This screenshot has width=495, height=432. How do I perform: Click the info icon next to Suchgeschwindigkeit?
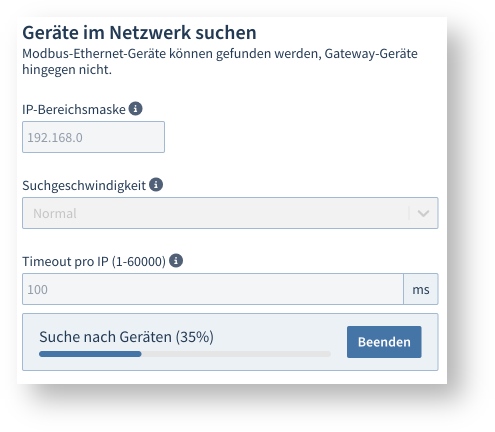[x=156, y=185]
